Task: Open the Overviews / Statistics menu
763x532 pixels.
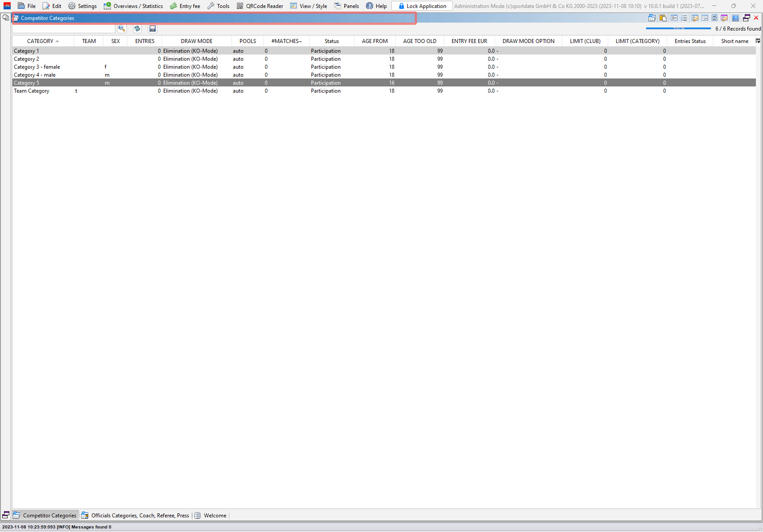Action: point(134,6)
